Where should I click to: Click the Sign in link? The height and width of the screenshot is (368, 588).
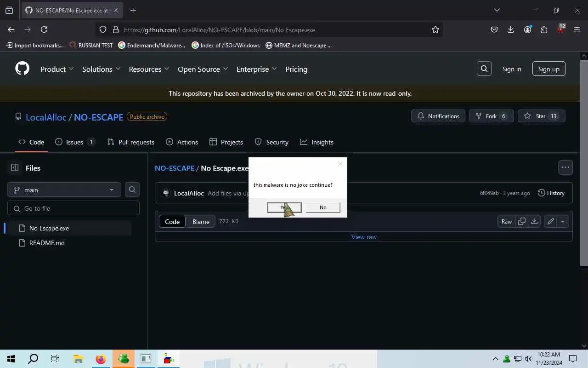coord(512,69)
